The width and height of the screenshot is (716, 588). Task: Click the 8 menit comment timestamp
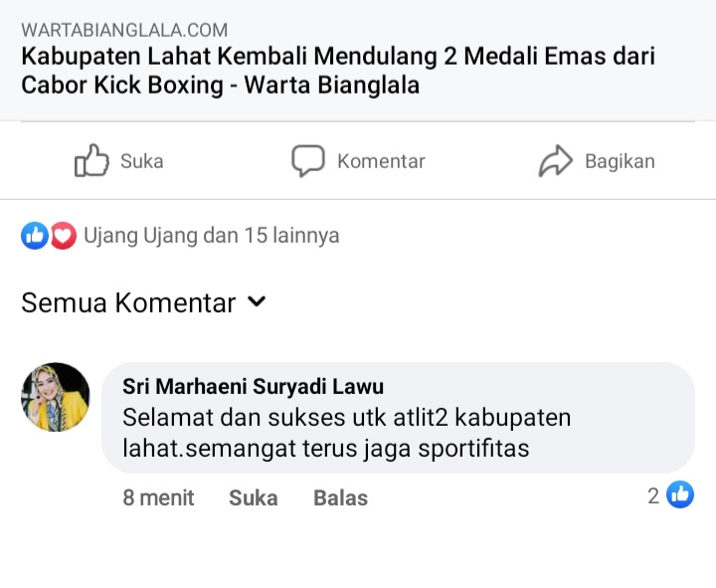click(x=158, y=497)
